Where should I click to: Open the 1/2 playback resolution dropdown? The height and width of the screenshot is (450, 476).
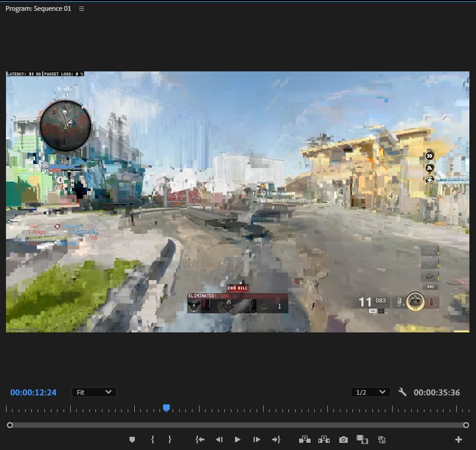[x=370, y=392]
